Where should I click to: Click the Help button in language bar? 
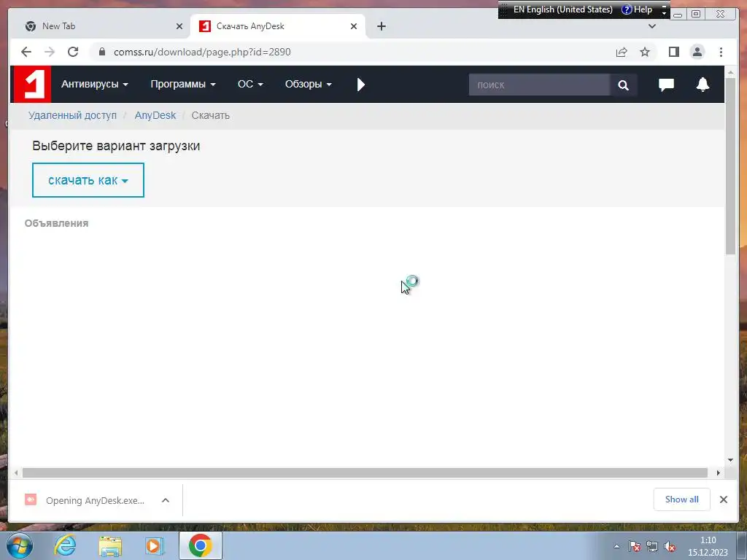(637, 9)
